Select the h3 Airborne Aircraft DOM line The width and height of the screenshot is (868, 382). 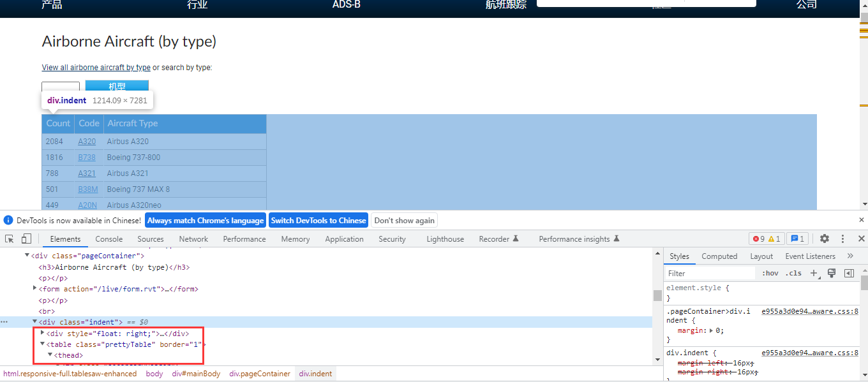pyautogui.click(x=114, y=267)
